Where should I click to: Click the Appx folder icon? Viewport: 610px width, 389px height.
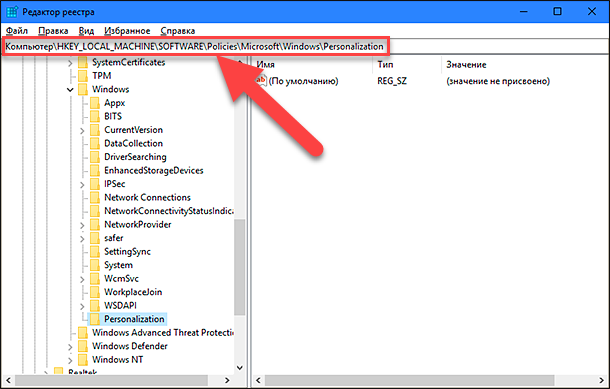click(95, 103)
